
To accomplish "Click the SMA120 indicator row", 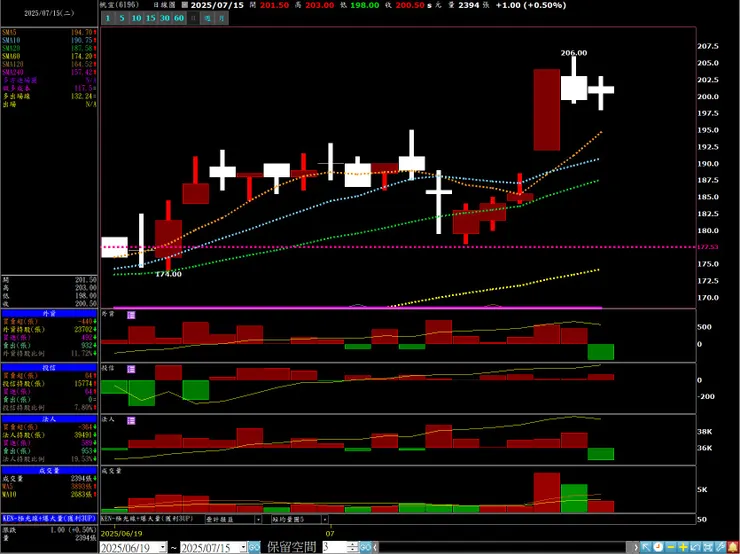I will 49,64.
